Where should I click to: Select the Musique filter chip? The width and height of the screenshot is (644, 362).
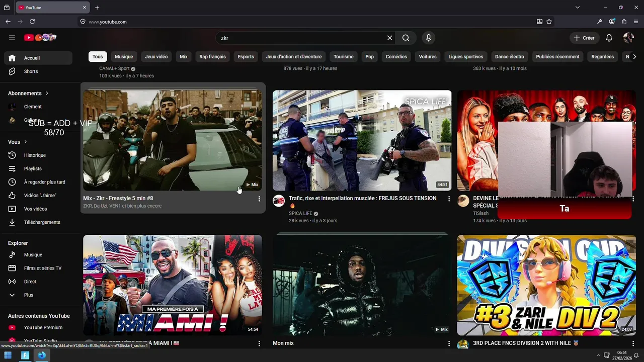(x=124, y=57)
